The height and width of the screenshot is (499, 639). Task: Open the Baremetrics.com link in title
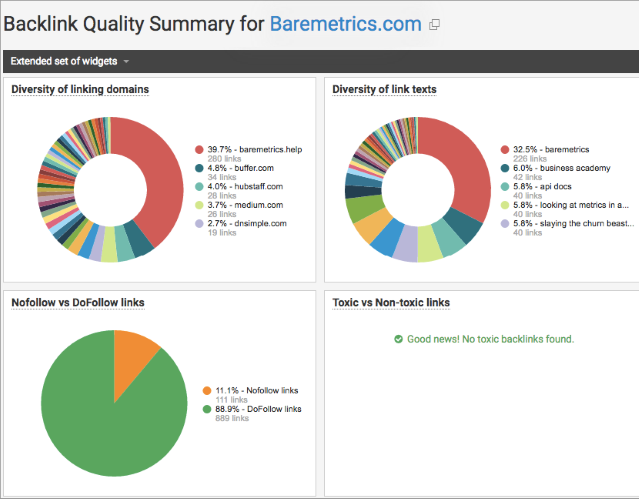coord(346,24)
